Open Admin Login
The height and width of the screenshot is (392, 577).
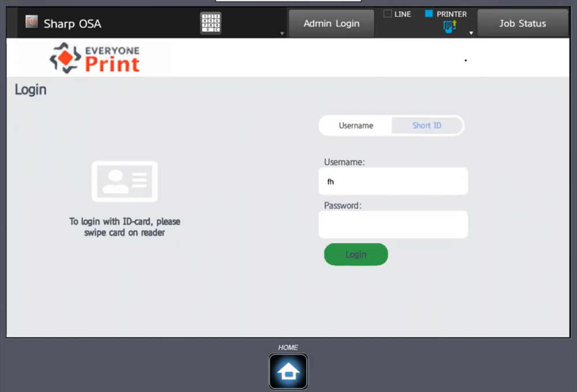[x=331, y=23]
